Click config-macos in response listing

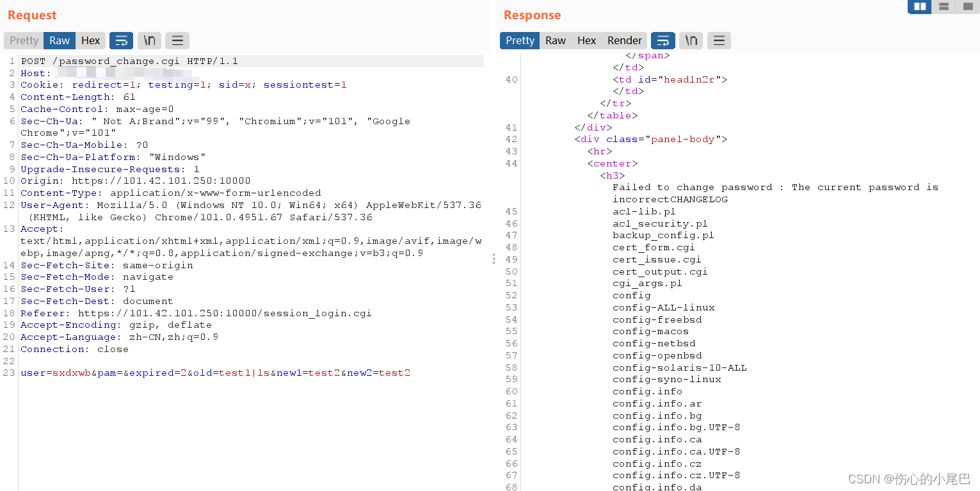[651, 332]
